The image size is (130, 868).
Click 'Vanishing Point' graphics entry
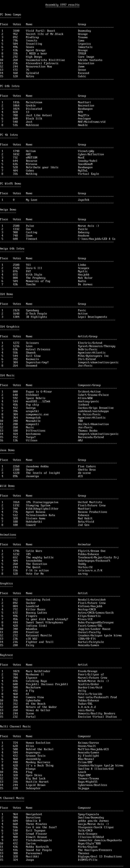(x=38, y=600)
